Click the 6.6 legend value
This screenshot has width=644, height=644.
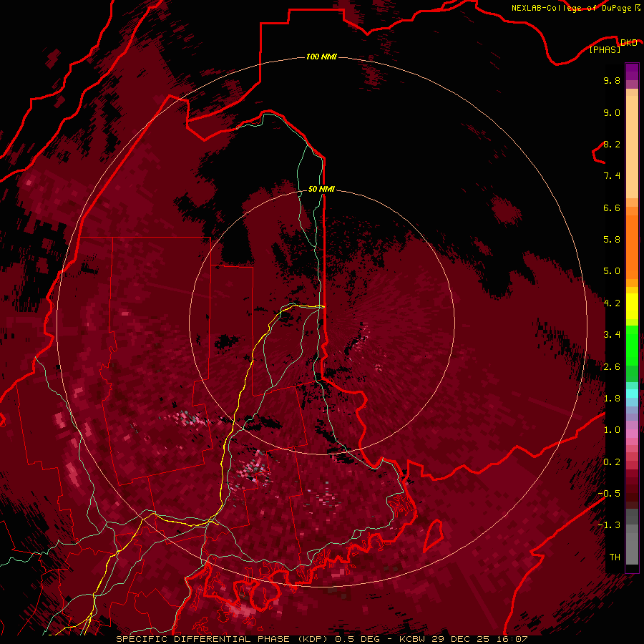[x=612, y=208]
